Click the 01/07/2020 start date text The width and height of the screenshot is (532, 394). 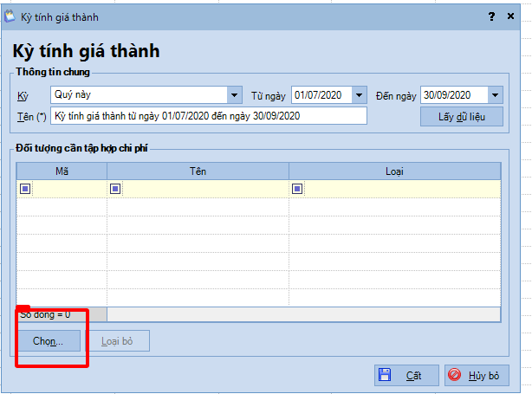(x=321, y=95)
